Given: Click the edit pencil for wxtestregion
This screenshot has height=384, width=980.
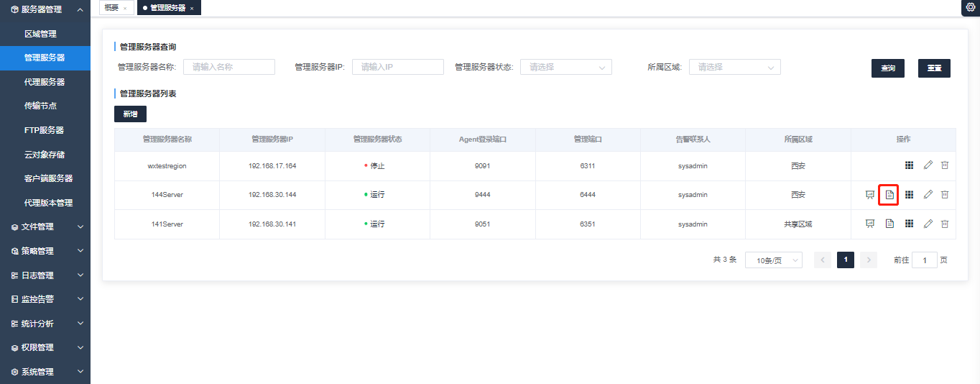Looking at the screenshot, I should pyautogui.click(x=928, y=165).
